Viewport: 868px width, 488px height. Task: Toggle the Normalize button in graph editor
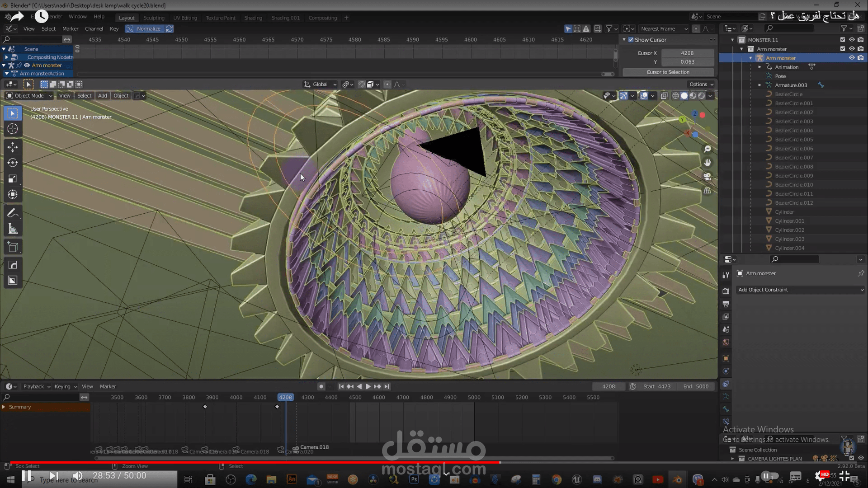pos(145,28)
